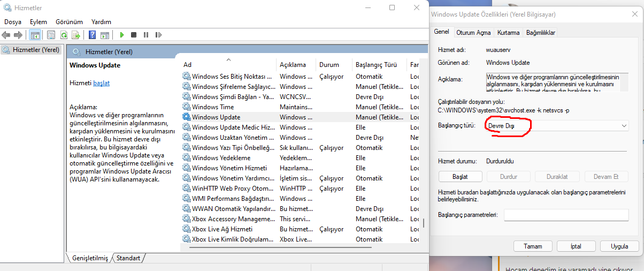Switch to the Oturum Açma tab
Screen dimensions: 644x271
click(x=473, y=33)
